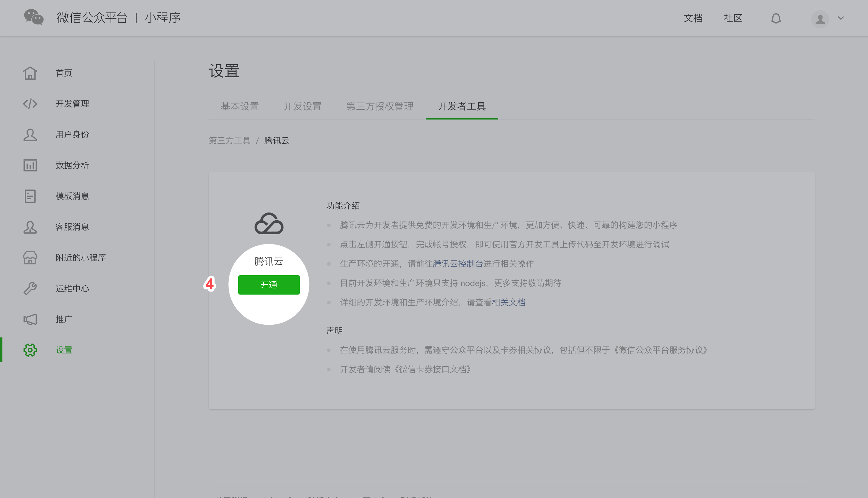Open the 腾讯云控制台 link
The height and width of the screenshot is (498, 868).
coord(457,263)
